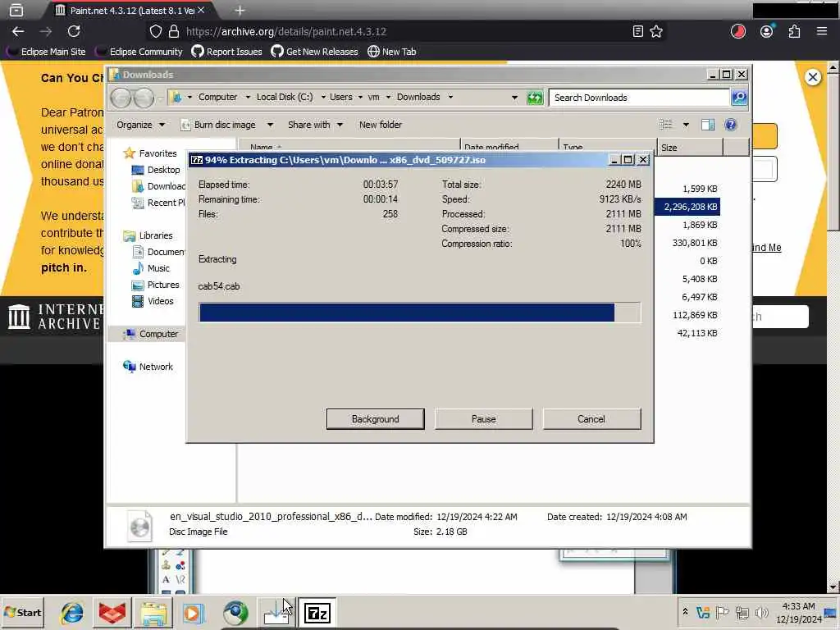Open the Share with menu

tap(315, 125)
